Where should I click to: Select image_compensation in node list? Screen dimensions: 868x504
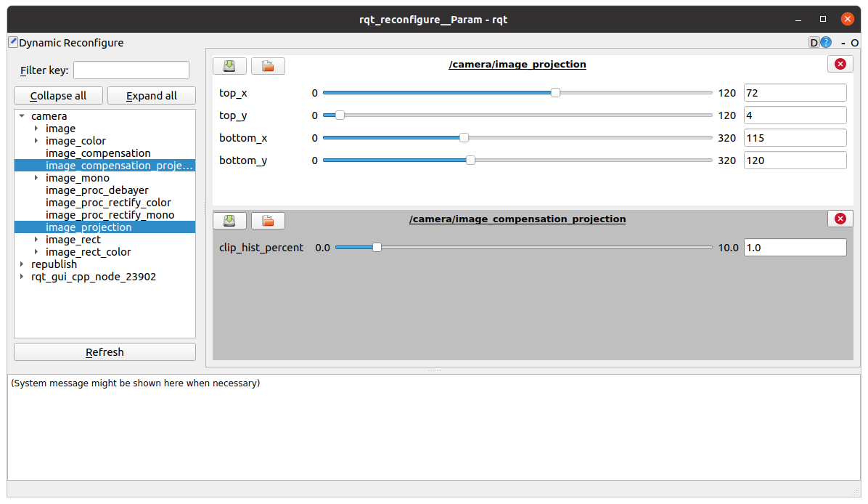(x=98, y=153)
